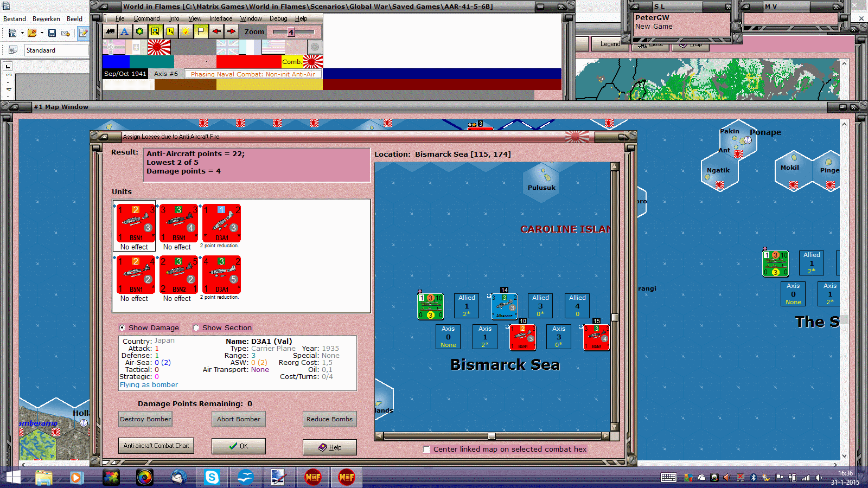Click the Axis 0 None sea box in Bismarck Sea
The width and height of the screenshot is (868, 488).
coord(448,337)
